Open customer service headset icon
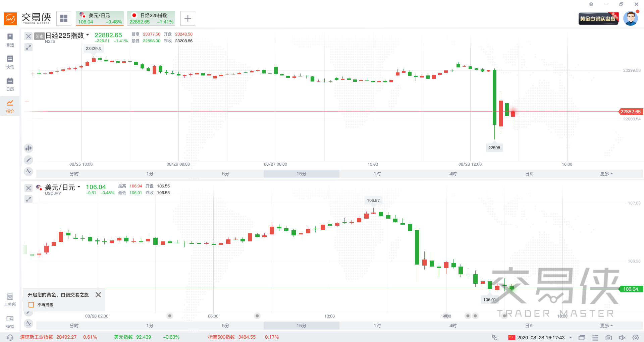Viewport: 644px width, 342px height. pyautogui.click(x=10, y=337)
